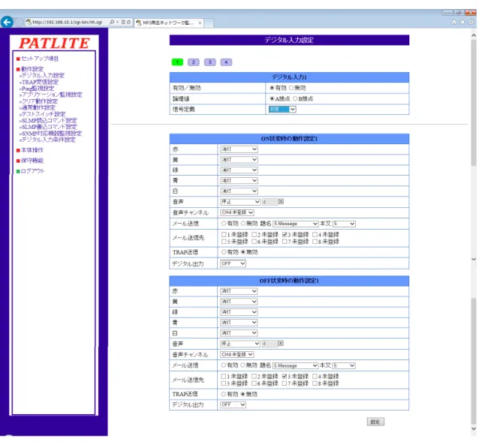Check ON-state recipient 8 未登録
Viewport: 479px width, 448px height.
pos(315,242)
